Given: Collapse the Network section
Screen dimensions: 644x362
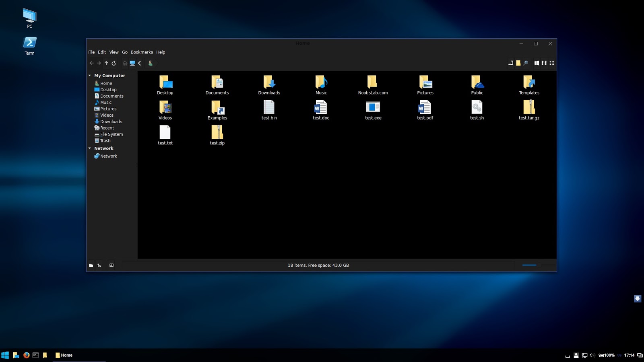Looking at the screenshot, I should click(x=89, y=148).
